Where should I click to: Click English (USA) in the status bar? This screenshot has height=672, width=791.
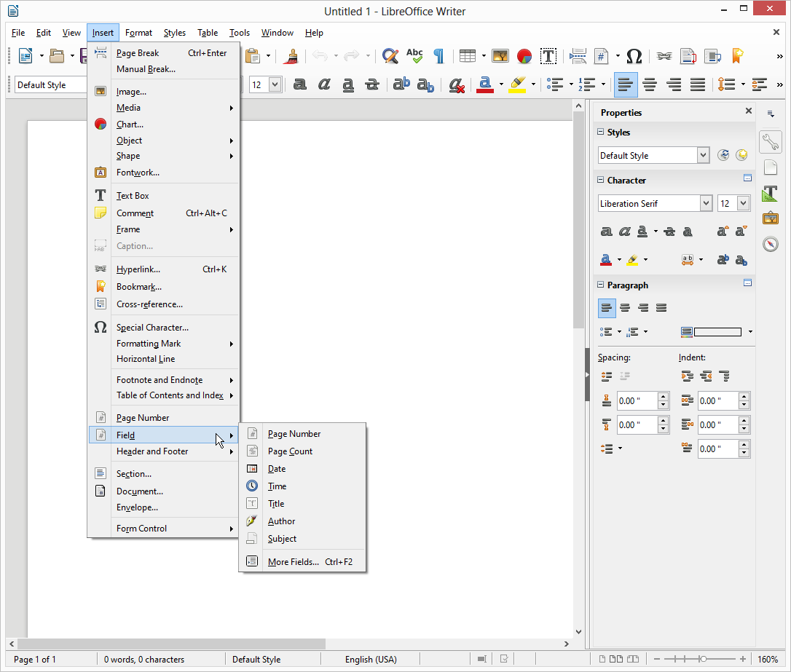(371, 659)
